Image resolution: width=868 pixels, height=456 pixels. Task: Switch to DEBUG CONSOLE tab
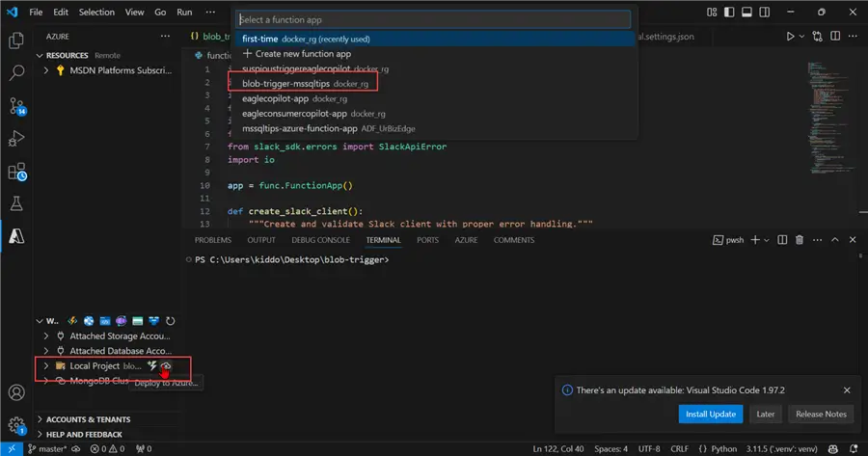(x=320, y=240)
